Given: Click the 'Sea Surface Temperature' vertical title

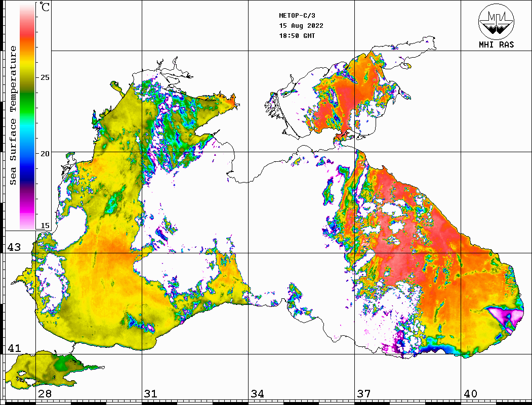Looking at the screenshot, I should tap(13, 116).
